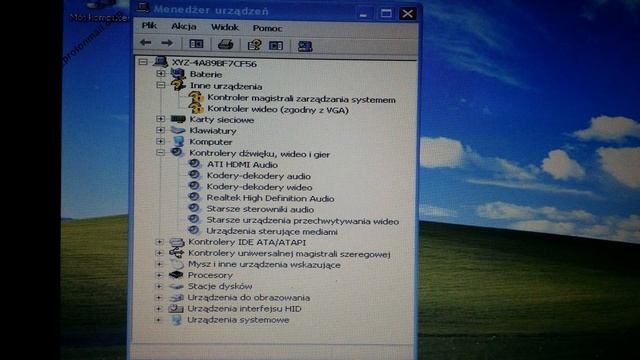
Task: Click the toolbar icon left of the scan icon
Action: pyautogui.click(x=276, y=45)
